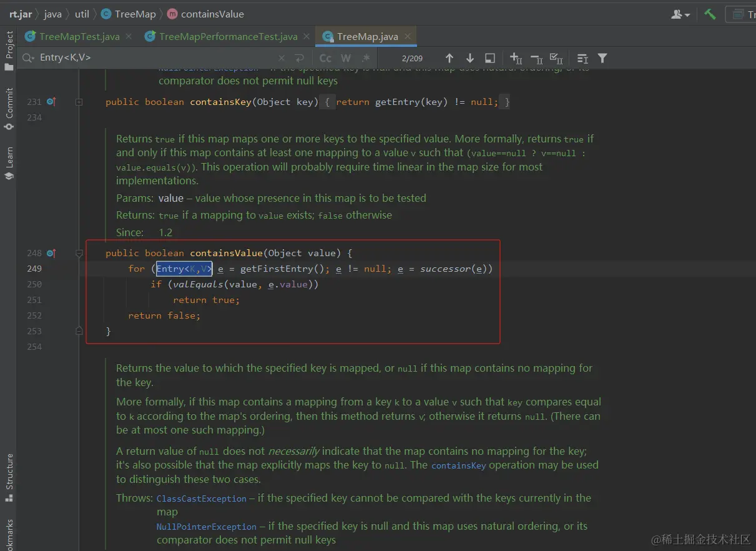The width and height of the screenshot is (756, 551).
Task: Follow the containsKey link in the doc
Action: (x=458, y=465)
